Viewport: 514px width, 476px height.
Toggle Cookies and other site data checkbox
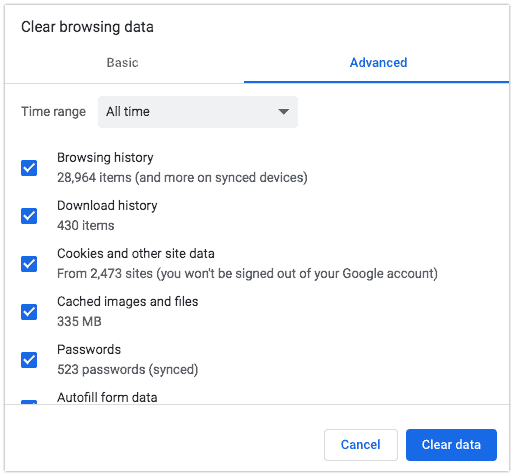click(x=29, y=264)
